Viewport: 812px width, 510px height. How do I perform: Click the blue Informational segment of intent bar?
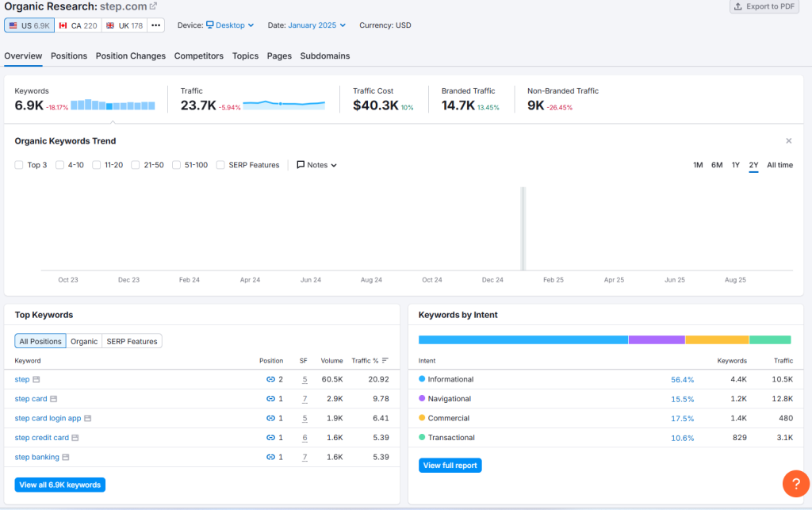(x=523, y=339)
